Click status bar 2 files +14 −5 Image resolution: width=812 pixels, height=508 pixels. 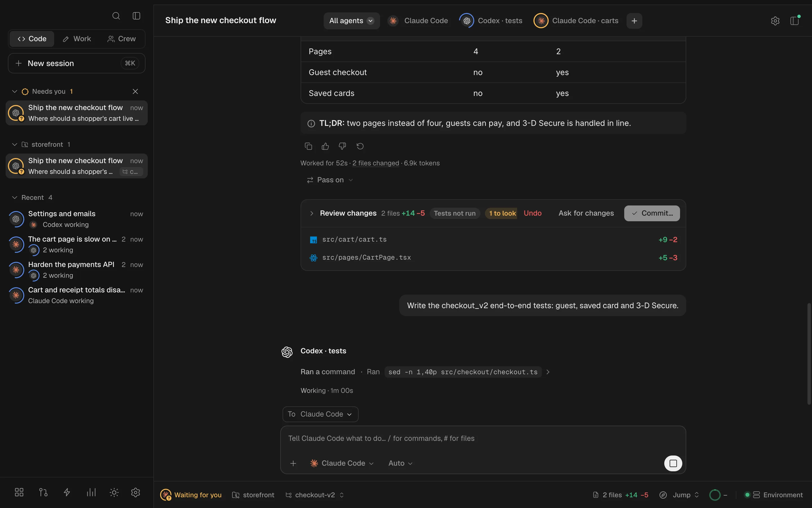point(620,495)
